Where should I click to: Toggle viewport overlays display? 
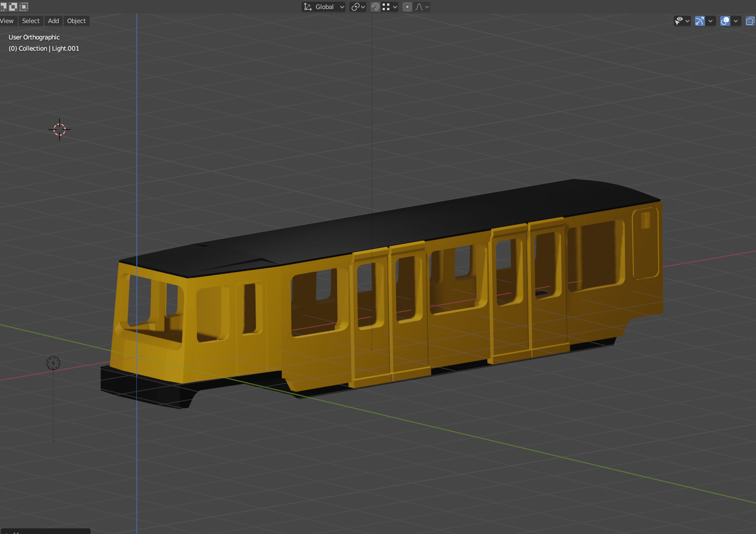click(725, 21)
